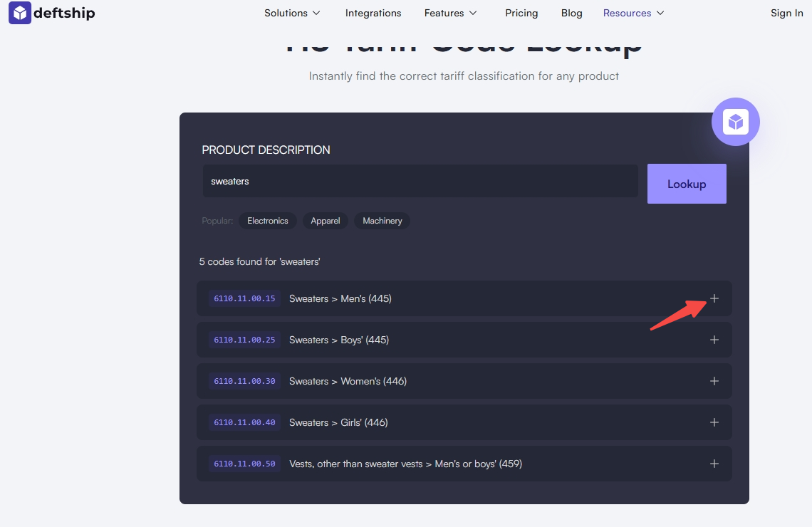Click the deftship logo icon
Screen dimensions: 812x527
click(x=20, y=13)
